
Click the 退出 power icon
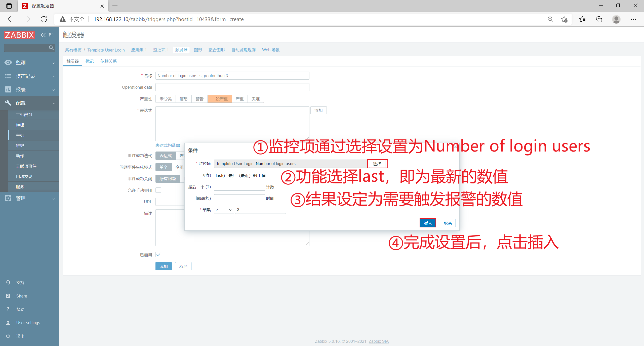(8, 336)
